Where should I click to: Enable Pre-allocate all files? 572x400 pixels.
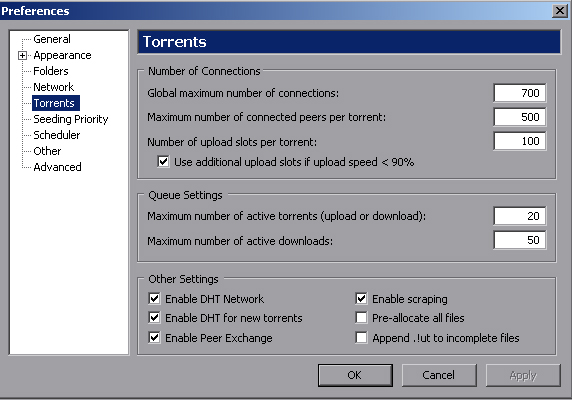pos(361,318)
